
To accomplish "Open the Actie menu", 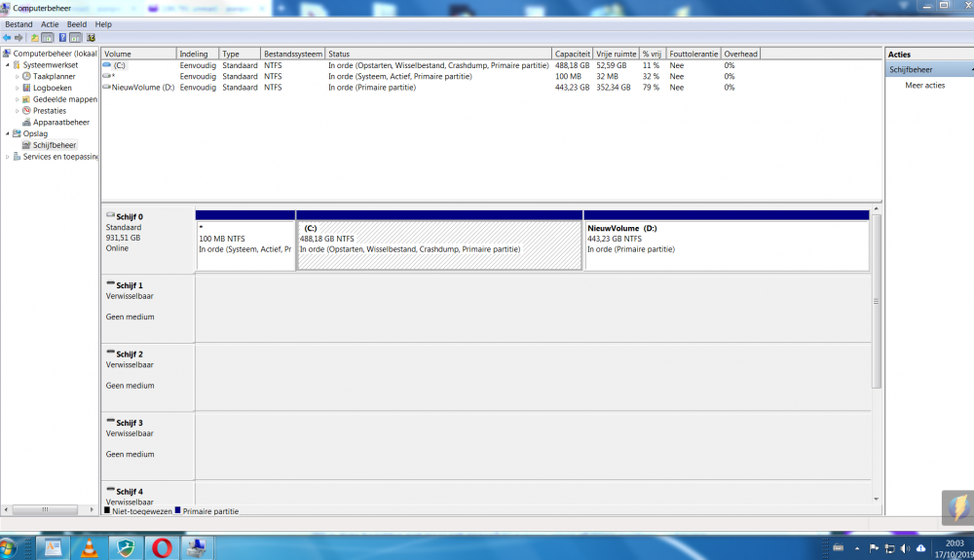I will (50, 24).
